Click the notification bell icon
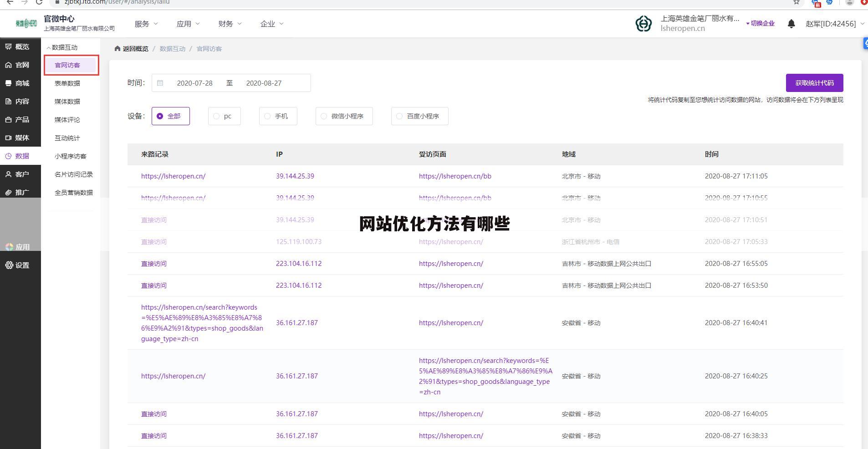Screen dimensions: 868x449 coord(791,23)
